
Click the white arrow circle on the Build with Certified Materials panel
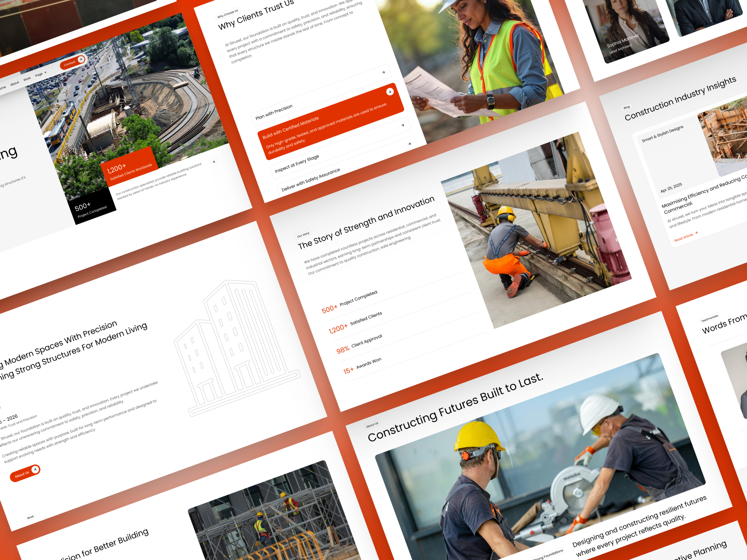390,91
